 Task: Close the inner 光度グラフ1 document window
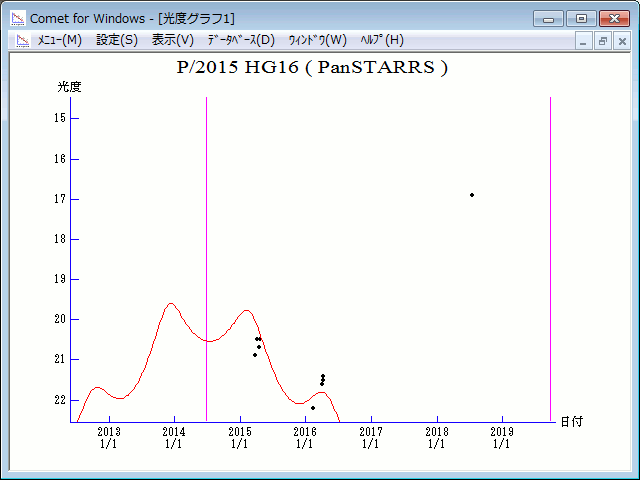coord(621,41)
